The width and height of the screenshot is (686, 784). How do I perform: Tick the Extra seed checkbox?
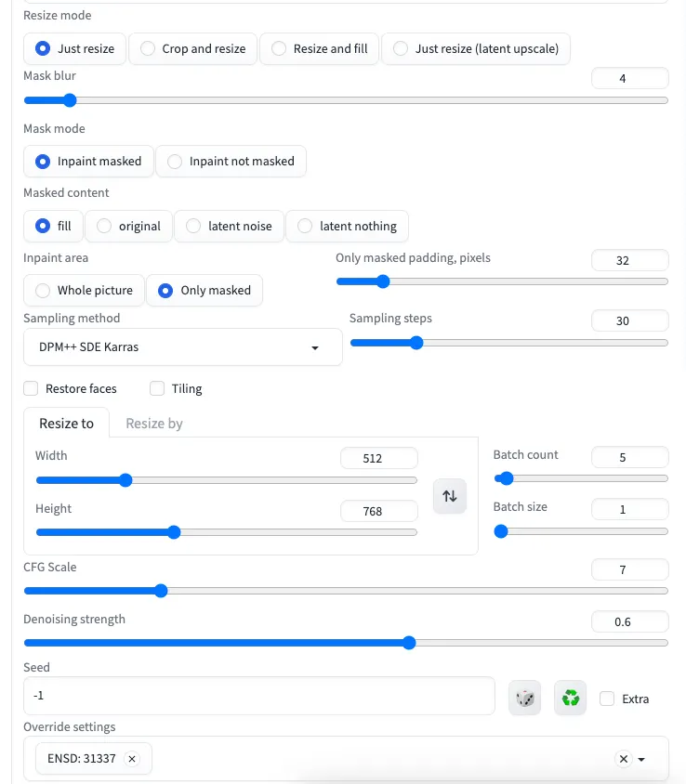click(x=607, y=699)
